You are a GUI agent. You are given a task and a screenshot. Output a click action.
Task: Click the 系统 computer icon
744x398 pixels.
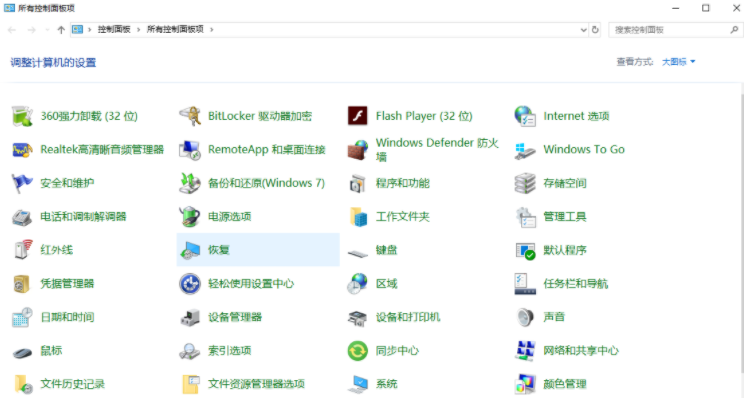(x=357, y=384)
